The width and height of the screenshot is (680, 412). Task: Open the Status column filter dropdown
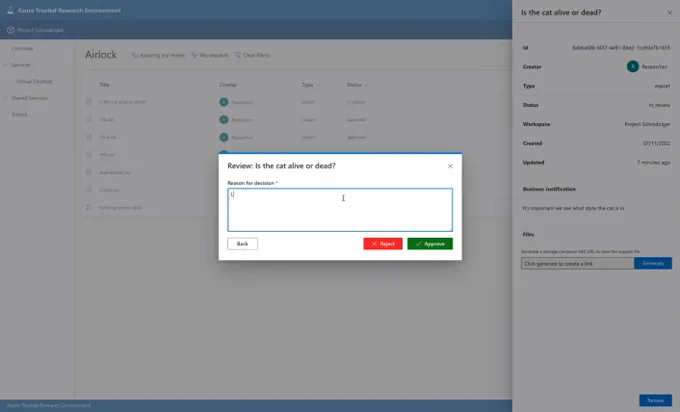366,85
